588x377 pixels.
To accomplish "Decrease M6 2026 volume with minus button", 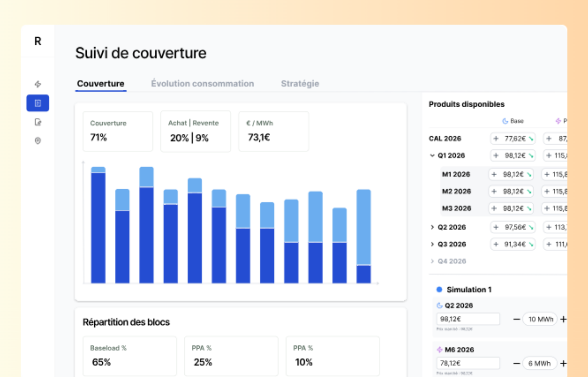I will (517, 363).
